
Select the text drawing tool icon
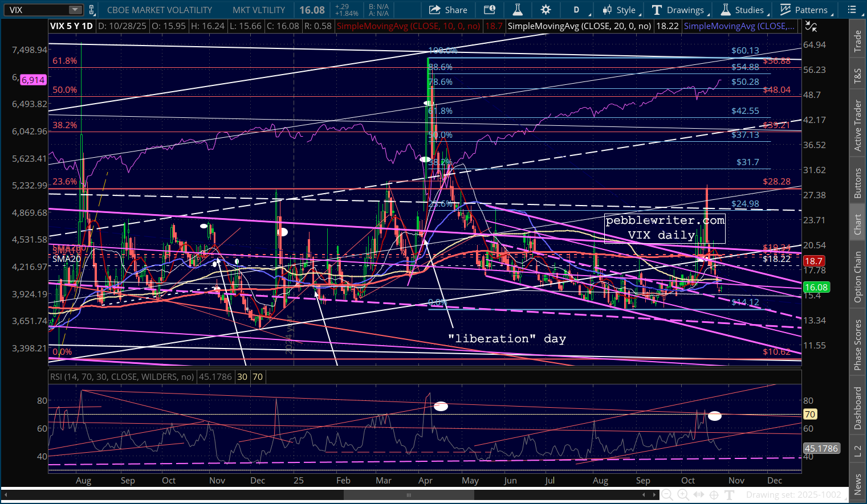tap(729, 495)
